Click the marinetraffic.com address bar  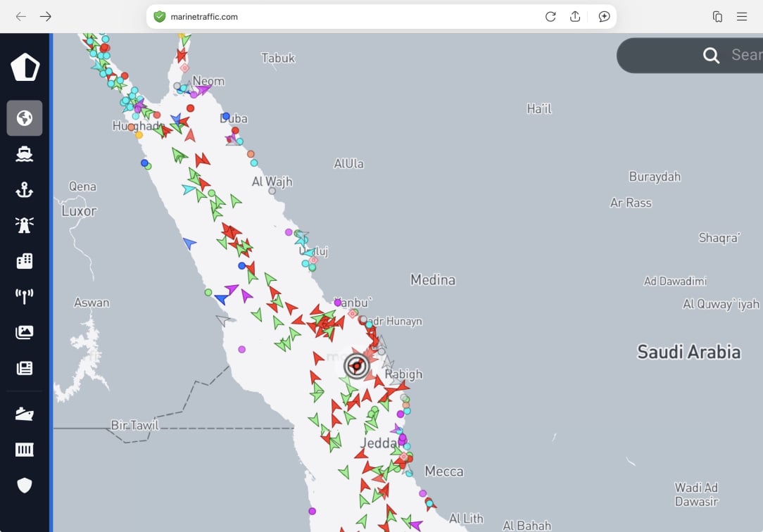[381, 16]
